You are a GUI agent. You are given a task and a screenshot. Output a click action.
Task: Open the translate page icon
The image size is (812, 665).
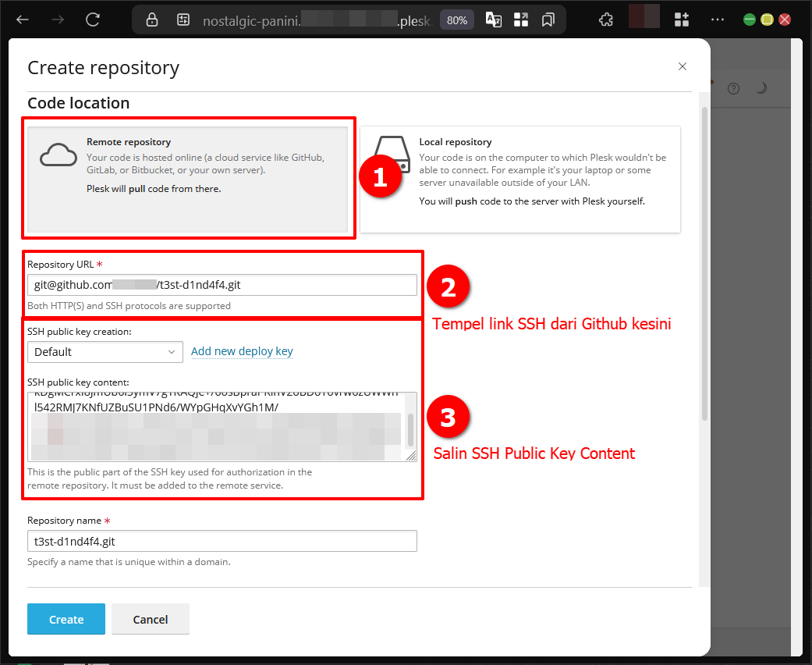493,20
